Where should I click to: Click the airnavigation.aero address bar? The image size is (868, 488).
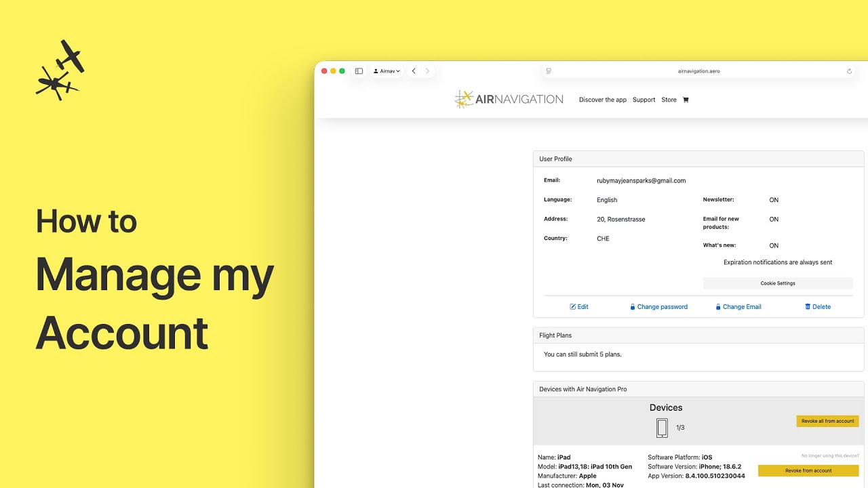[698, 71]
